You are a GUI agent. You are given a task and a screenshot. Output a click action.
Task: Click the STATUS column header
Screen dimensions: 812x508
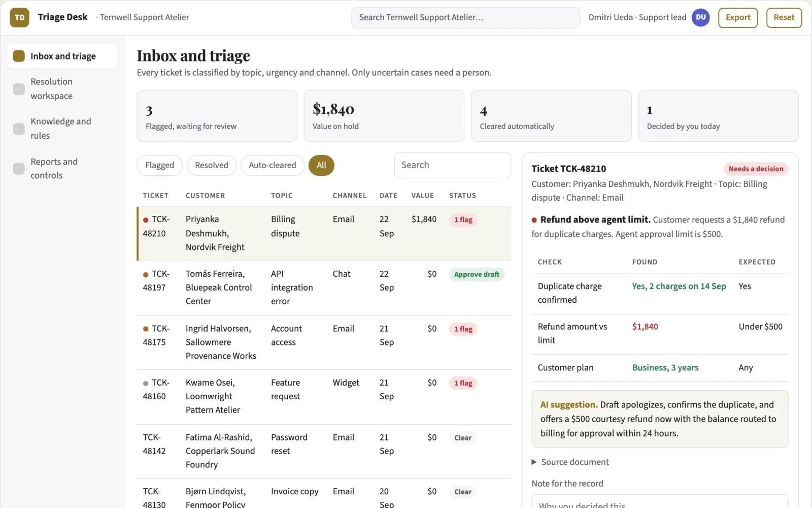(462, 196)
